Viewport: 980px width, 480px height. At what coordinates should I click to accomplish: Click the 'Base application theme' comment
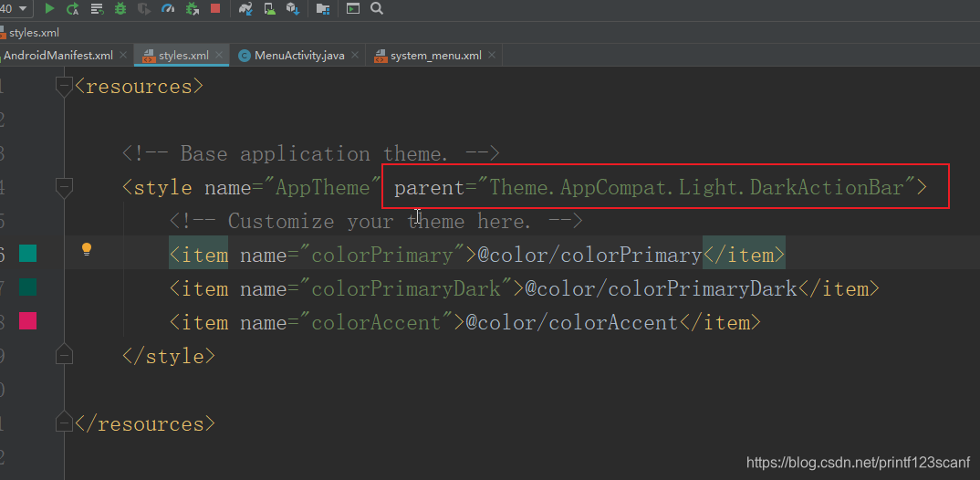click(311, 153)
